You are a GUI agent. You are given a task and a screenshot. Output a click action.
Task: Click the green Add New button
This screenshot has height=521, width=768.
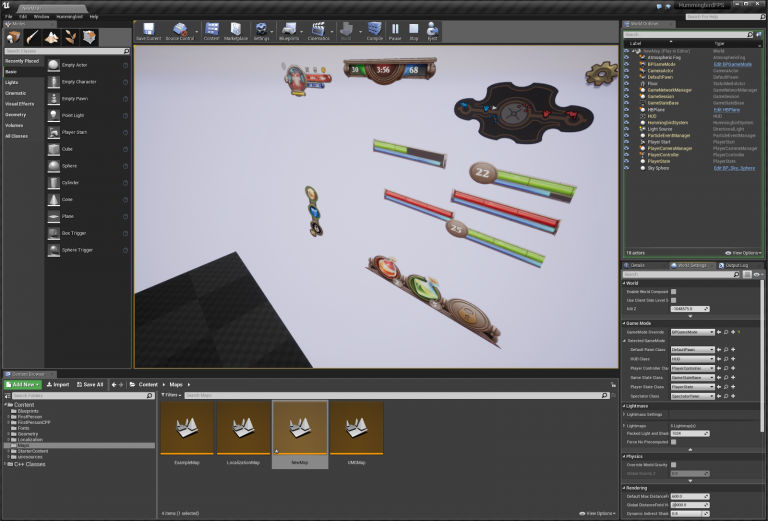pyautogui.click(x=22, y=384)
